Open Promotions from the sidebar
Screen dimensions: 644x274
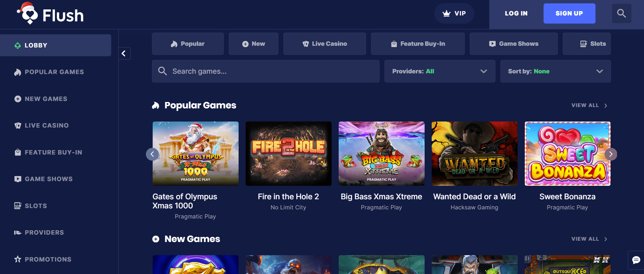pos(48,259)
